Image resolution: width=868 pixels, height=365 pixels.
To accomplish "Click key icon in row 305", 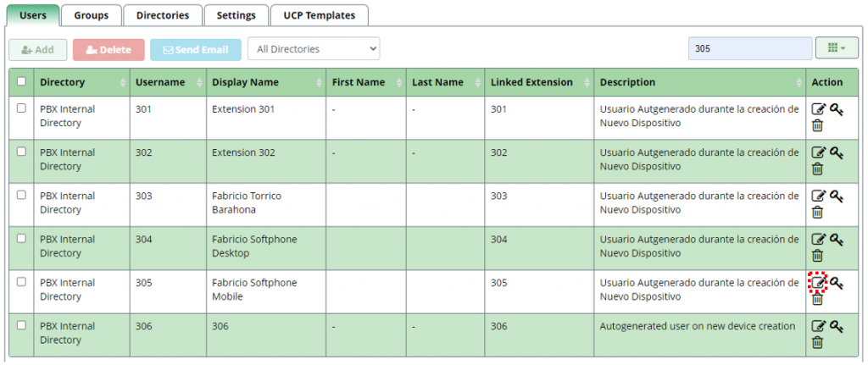I will [x=836, y=283].
